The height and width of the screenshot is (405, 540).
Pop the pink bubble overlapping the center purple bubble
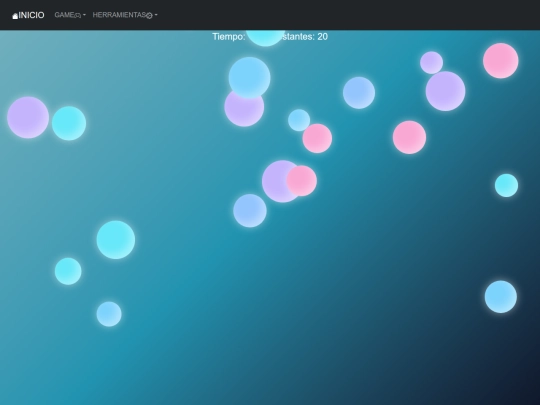click(x=302, y=181)
